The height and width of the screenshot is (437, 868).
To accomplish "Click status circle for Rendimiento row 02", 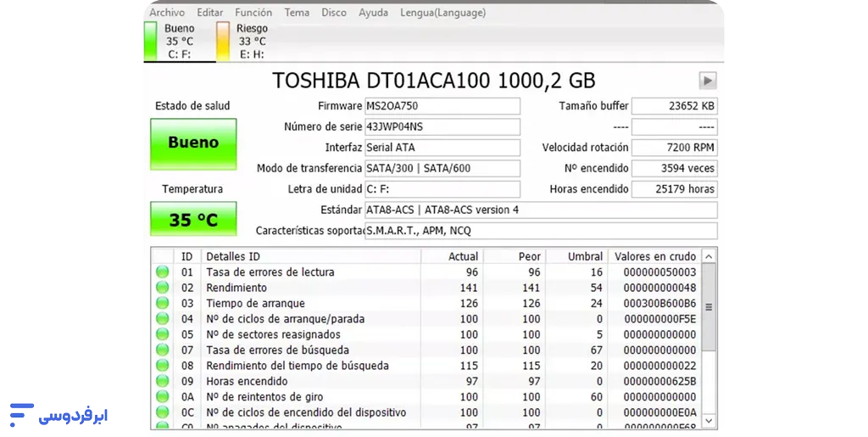I will click(x=162, y=288).
